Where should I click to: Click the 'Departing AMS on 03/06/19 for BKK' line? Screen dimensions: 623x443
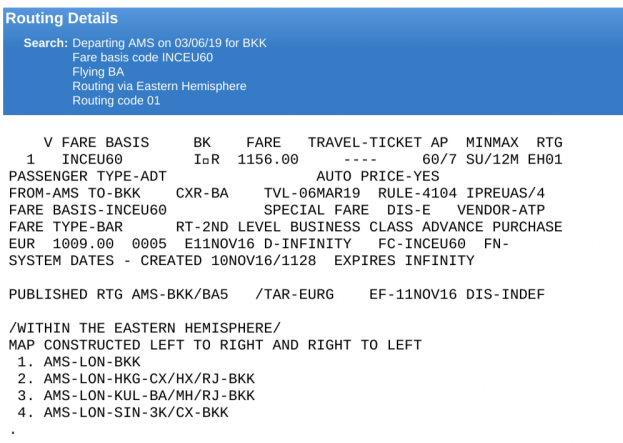pos(169,43)
